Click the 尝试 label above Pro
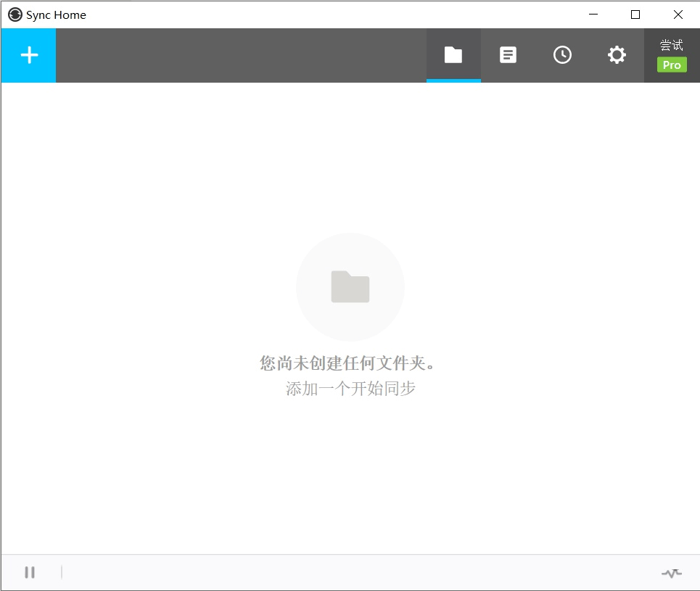The width and height of the screenshot is (700, 591). (x=672, y=45)
